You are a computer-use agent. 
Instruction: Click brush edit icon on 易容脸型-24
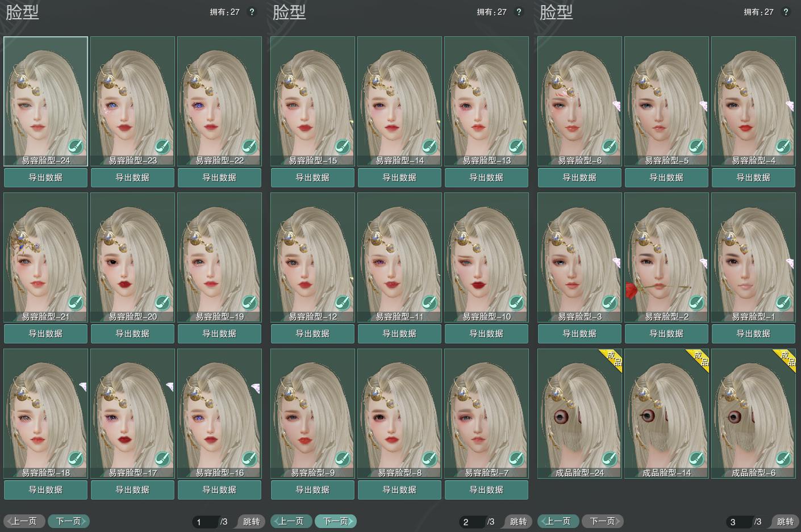click(76, 147)
